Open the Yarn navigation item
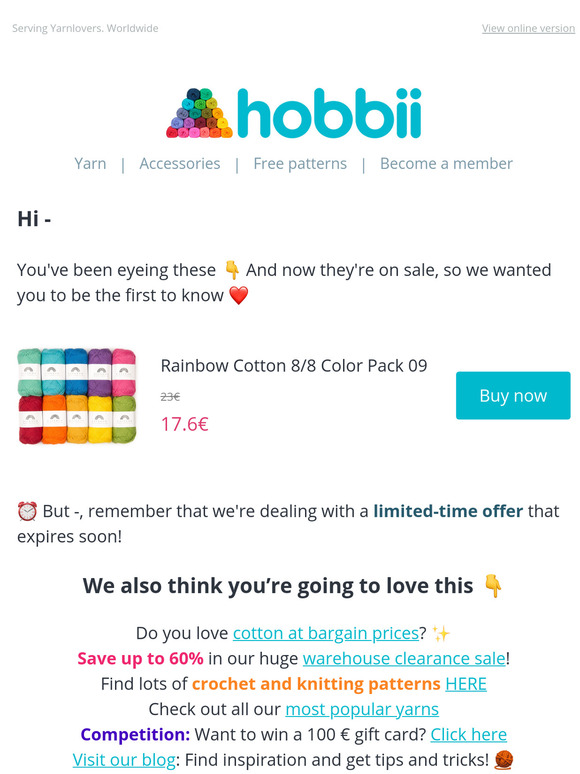Image resolution: width=580 pixels, height=774 pixels. [x=90, y=163]
